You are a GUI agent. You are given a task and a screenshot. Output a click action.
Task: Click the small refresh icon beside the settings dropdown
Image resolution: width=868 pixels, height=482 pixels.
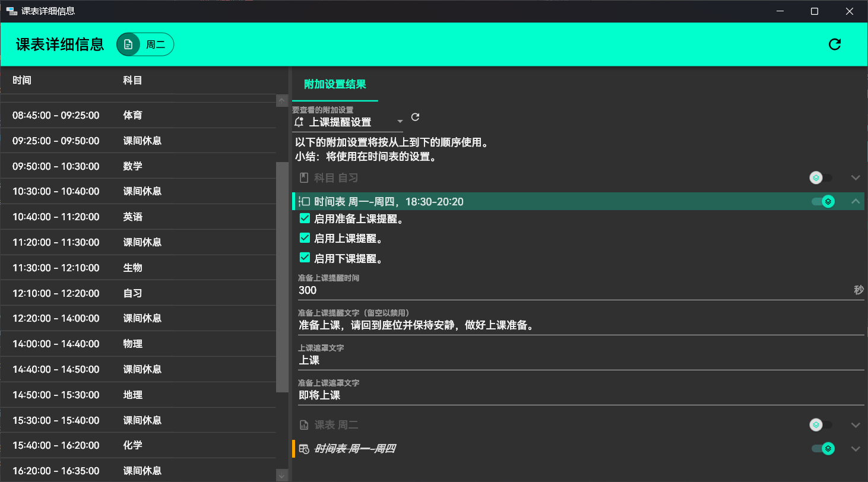[415, 117]
